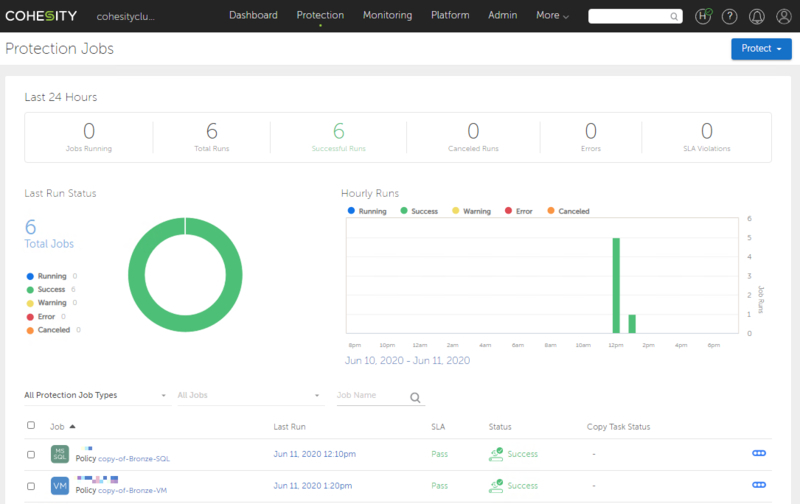Click the Copy Task Status column header
The image size is (800, 504).
618,427
